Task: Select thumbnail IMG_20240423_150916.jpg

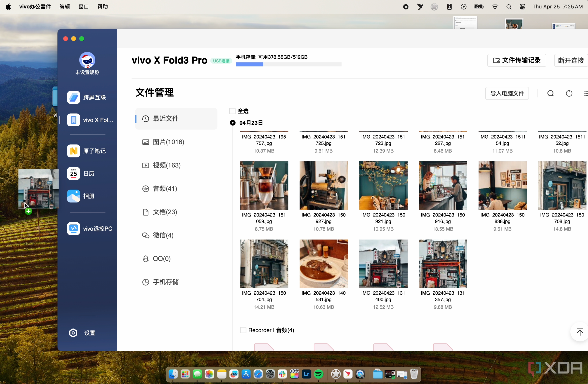Action: coord(443,185)
